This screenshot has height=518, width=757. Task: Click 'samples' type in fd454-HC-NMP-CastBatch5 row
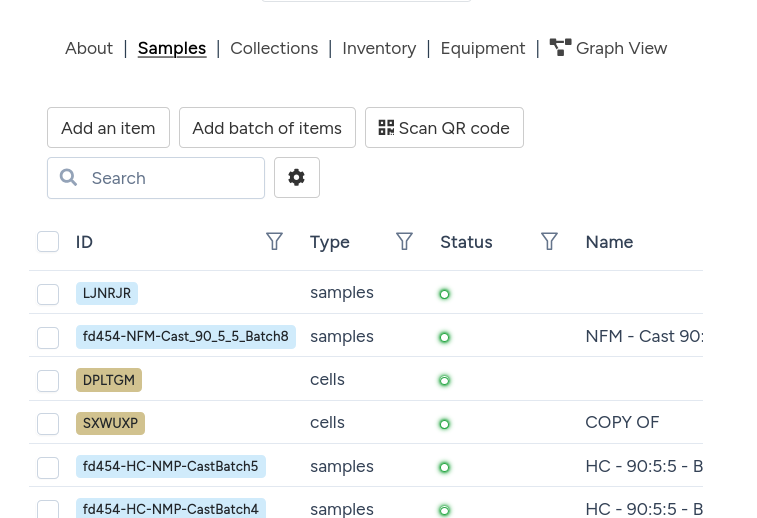click(x=342, y=466)
